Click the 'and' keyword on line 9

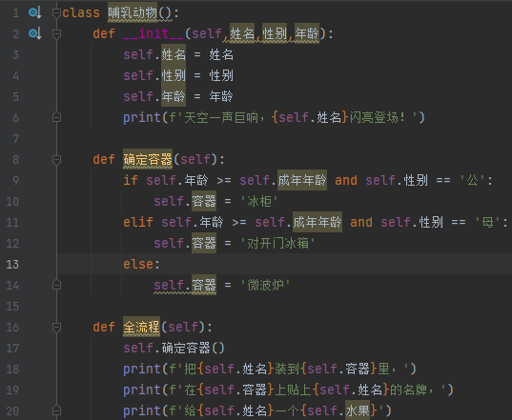coord(346,180)
